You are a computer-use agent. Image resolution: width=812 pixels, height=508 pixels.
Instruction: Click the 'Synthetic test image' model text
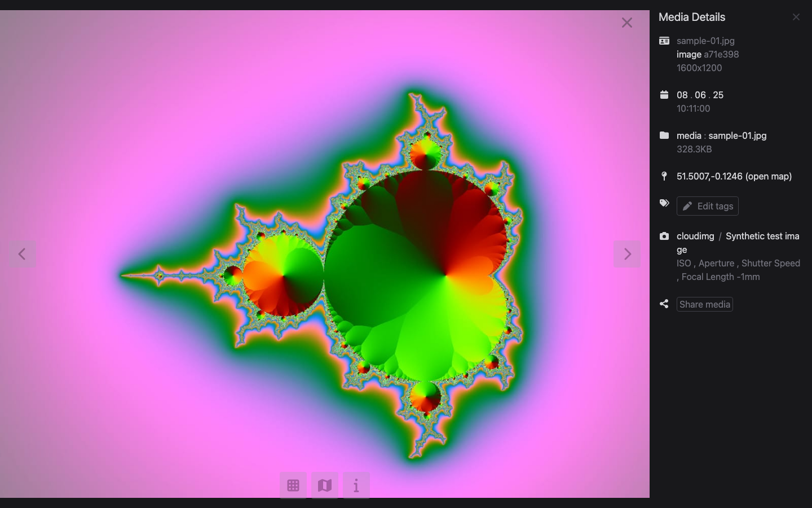coord(738,243)
